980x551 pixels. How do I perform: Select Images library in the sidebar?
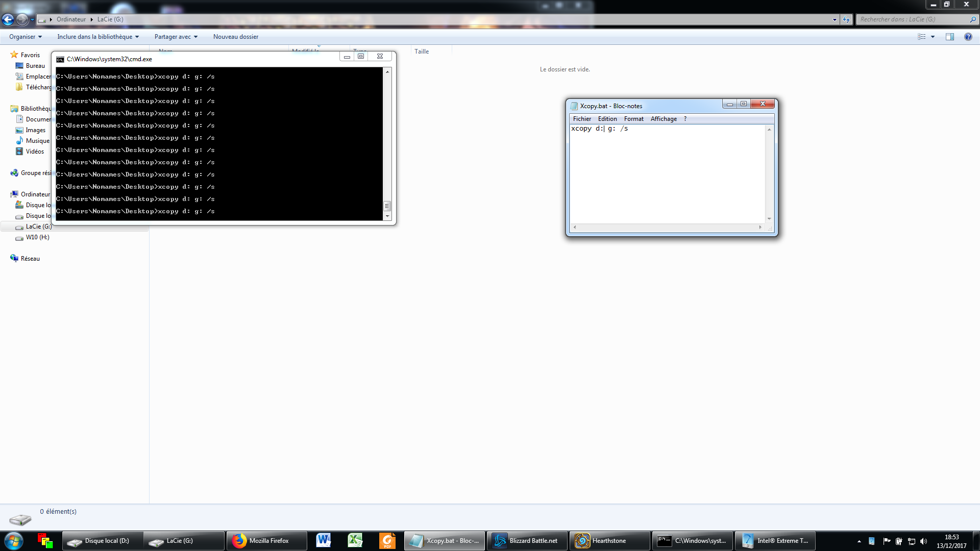tap(35, 130)
